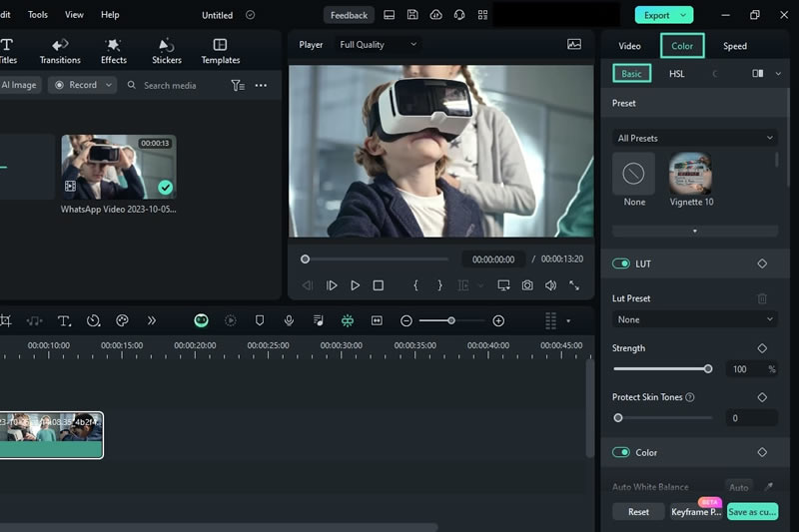
Task: Open the Tools menu
Action: (38, 15)
